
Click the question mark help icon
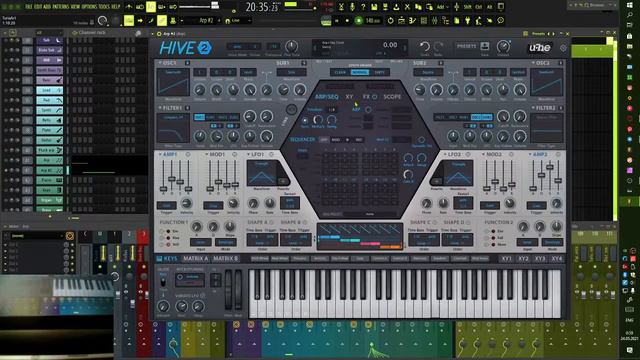(x=363, y=7)
